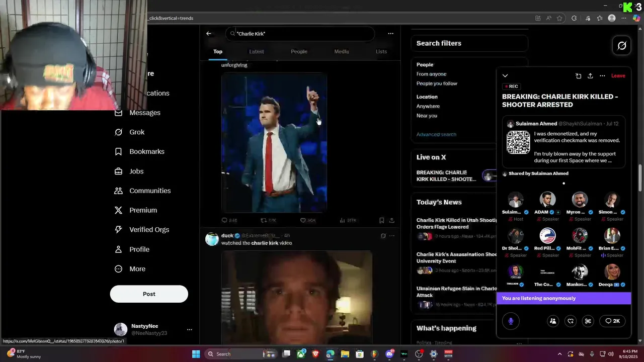Toggle the Space microphone button
The width and height of the screenshot is (644, 362).
[x=511, y=321]
